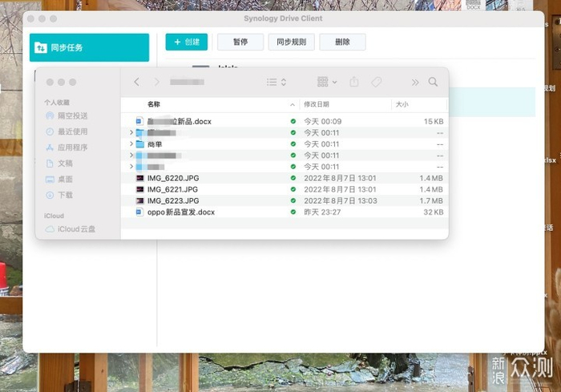Click the 昨天 23:27 modification date

(x=322, y=212)
